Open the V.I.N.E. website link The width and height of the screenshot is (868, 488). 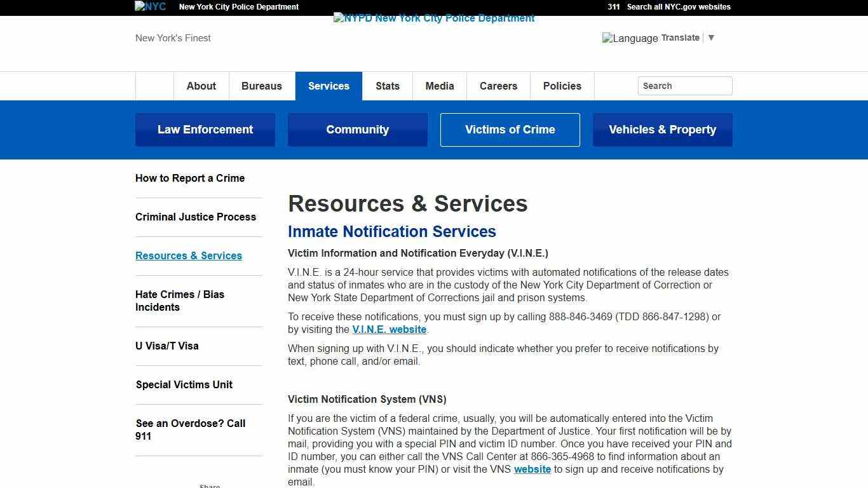tap(389, 329)
